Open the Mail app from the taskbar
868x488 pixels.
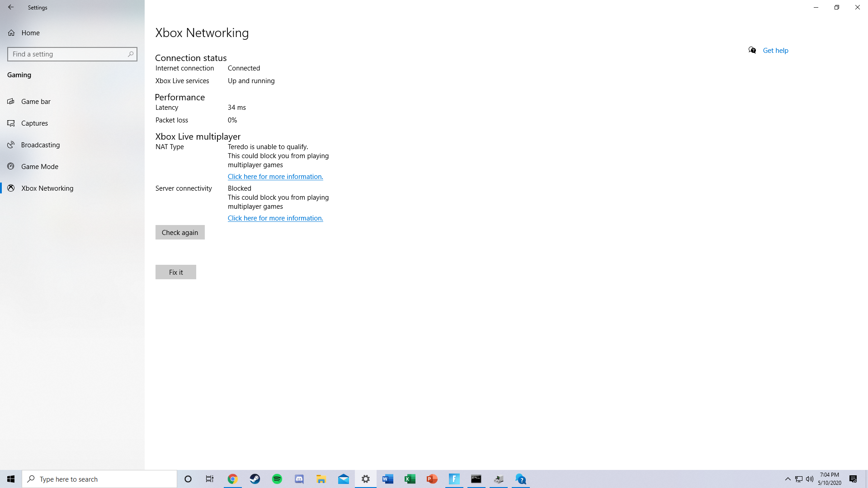pyautogui.click(x=344, y=479)
